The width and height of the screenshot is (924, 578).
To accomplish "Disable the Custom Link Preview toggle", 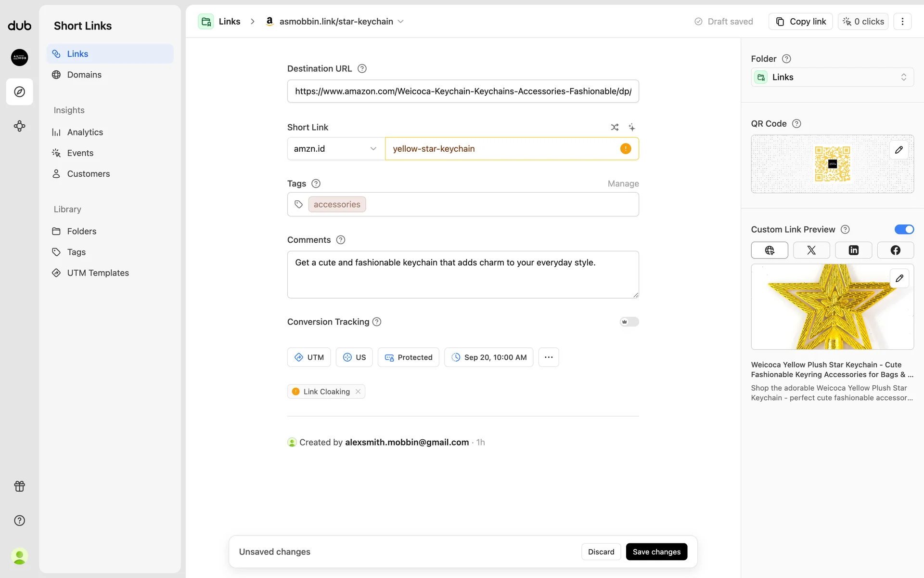I will [904, 230].
